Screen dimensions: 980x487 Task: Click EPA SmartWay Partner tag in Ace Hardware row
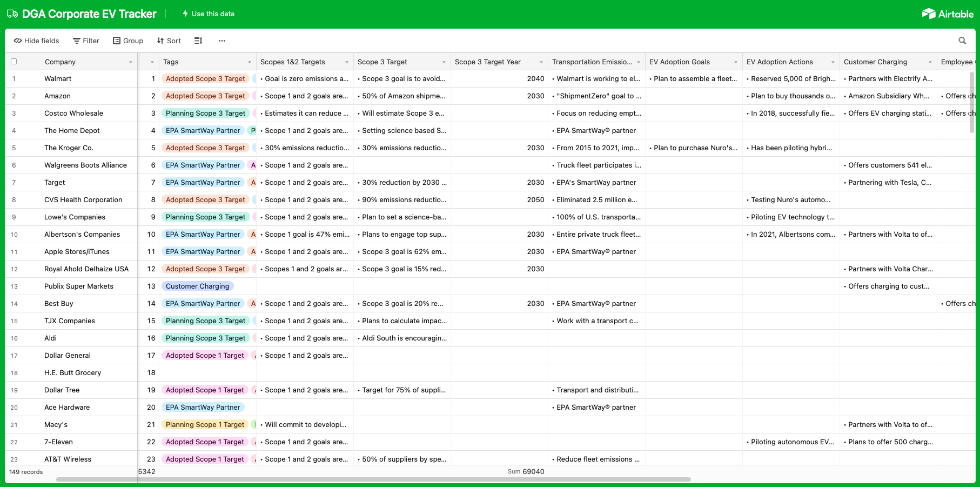203,407
